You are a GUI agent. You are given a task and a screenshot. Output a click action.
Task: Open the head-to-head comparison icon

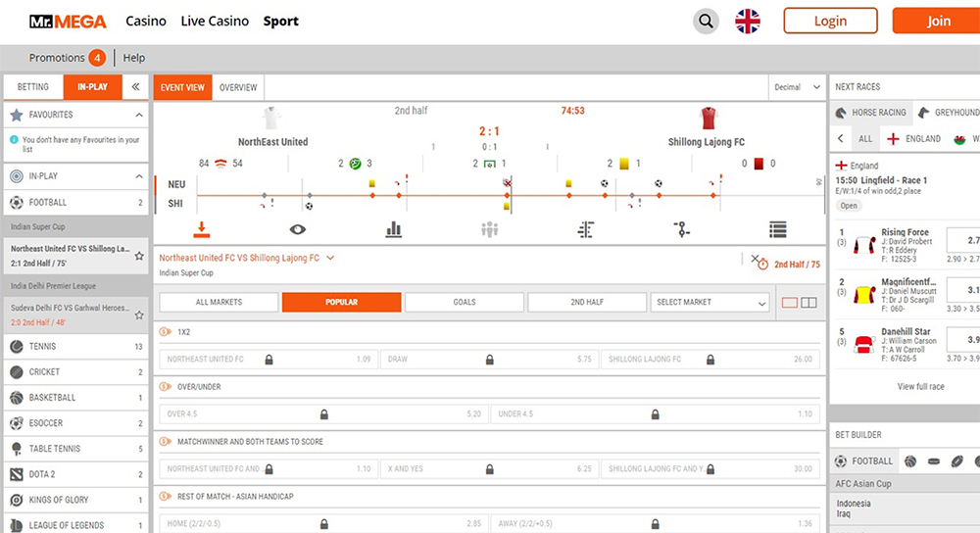click(x=586, y=230)
